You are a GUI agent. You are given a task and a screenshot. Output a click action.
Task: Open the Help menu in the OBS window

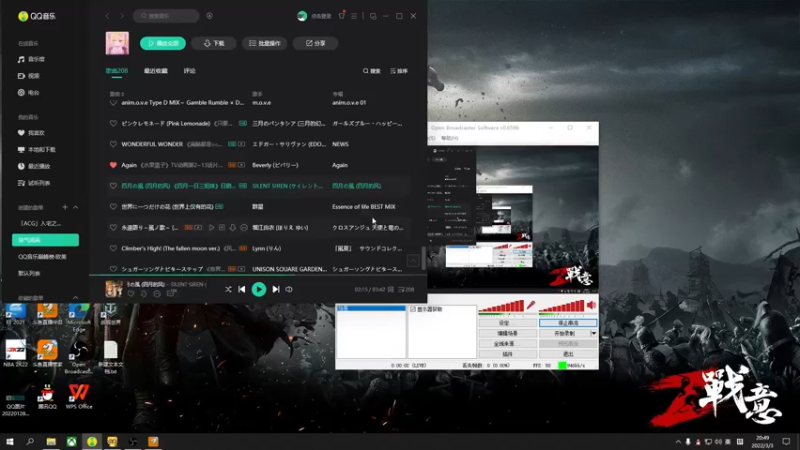tap(449, 138)
